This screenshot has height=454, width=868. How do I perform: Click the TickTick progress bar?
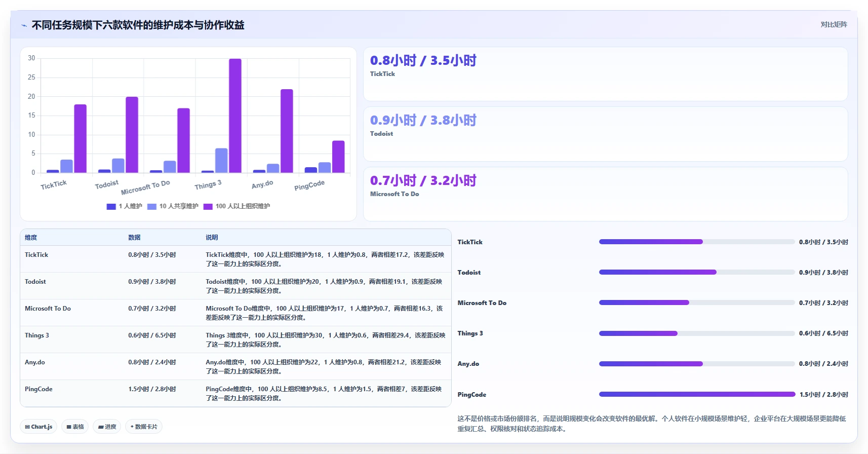697,242
